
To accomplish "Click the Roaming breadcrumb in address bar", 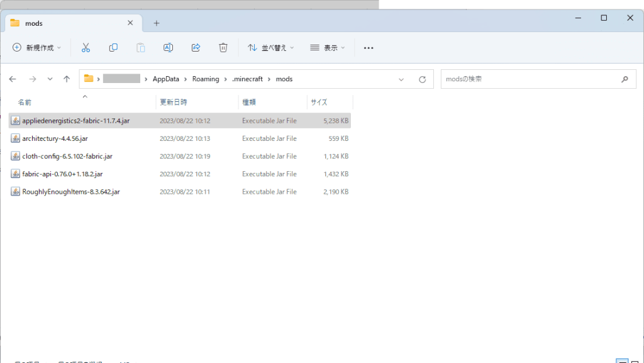I will (x=206, y=79).
